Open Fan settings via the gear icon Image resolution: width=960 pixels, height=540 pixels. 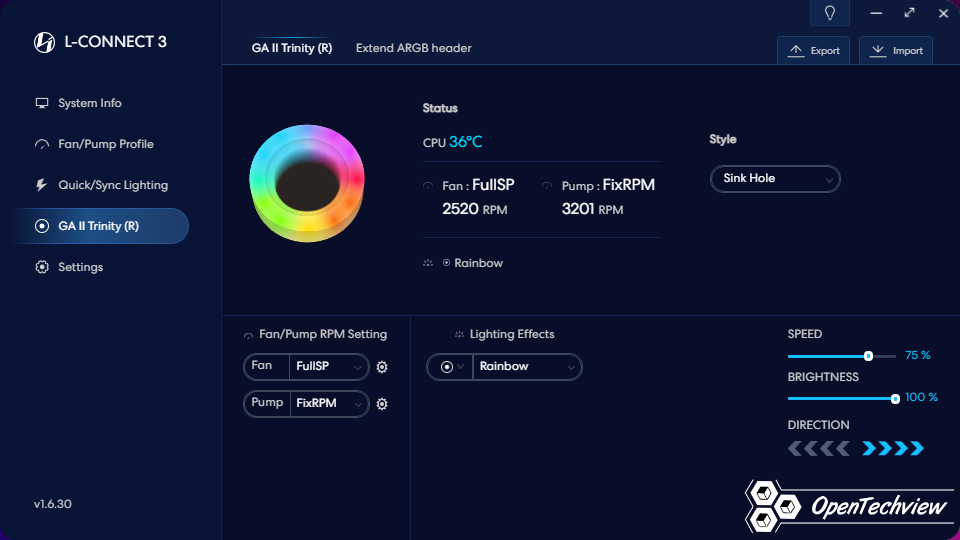(382, 367)
